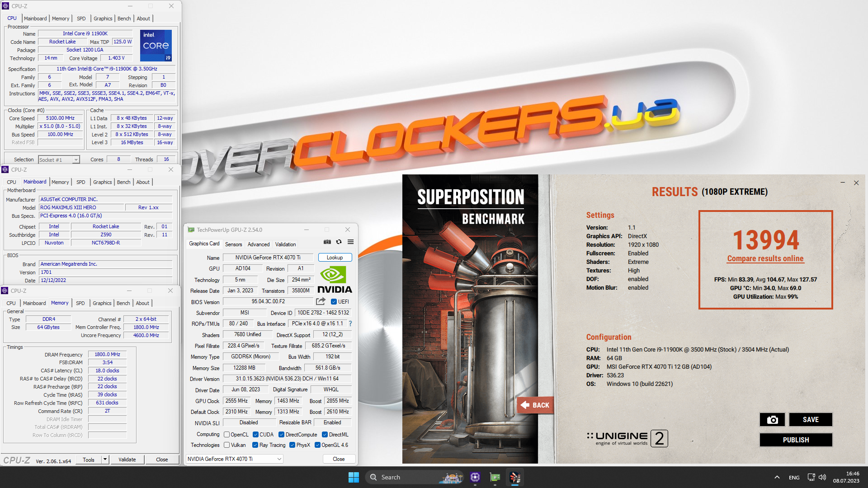Open the Superposition taskbar icon
The width and height of the screenshot is (868, 488).
515,477
